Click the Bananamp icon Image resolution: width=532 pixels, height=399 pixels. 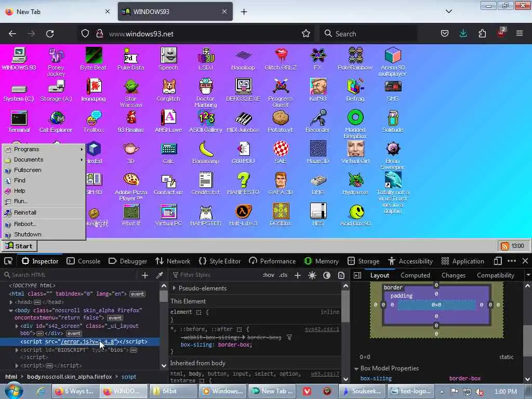(x=206, y=152)
